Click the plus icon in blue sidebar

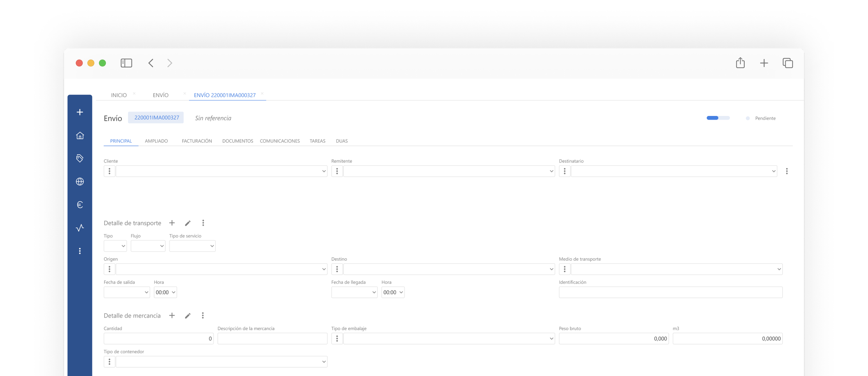pos(80,112)
